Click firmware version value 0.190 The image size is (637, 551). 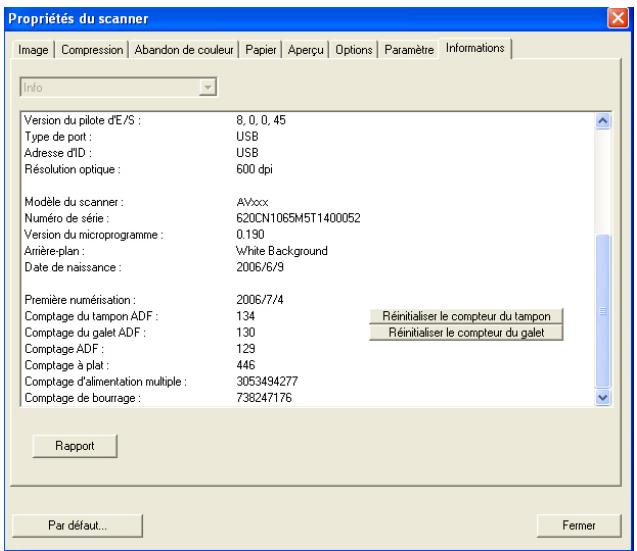click(x=250, y=234)
